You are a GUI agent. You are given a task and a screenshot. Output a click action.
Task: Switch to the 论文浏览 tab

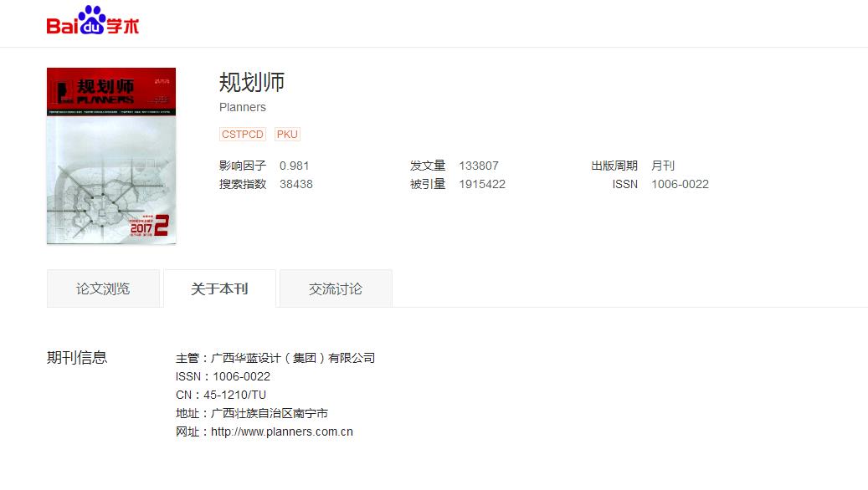[x=103, y=288]
